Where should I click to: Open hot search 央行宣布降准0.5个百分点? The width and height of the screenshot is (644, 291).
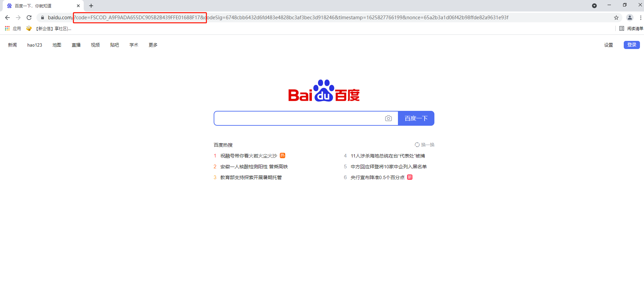[x=378, y=177]
